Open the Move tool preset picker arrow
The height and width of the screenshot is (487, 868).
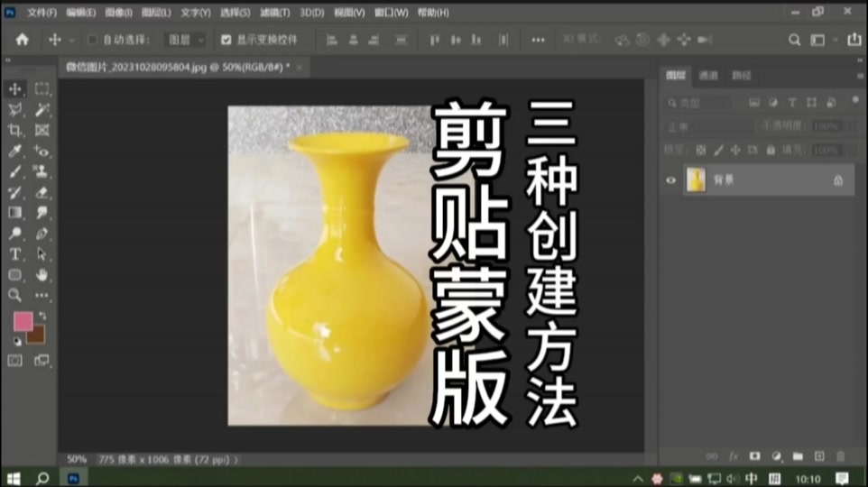pos(71,40)
